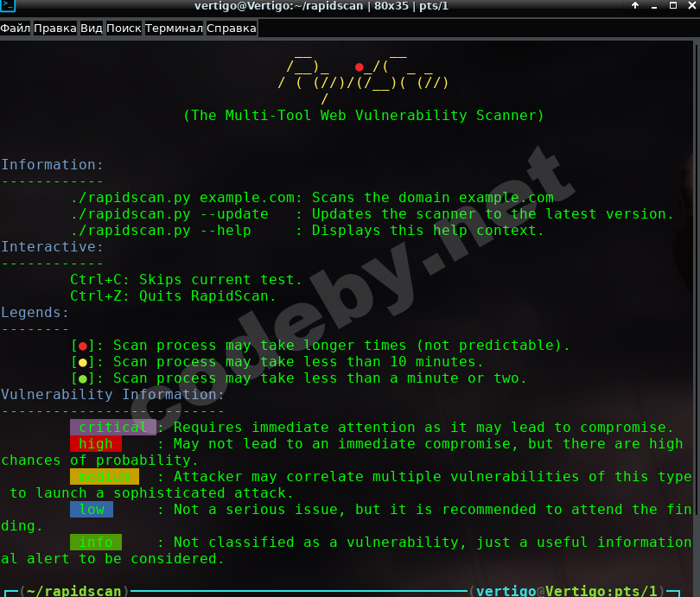Click the 'vertigo@Vertigo:pts/1' prompt text

(567, 591)
